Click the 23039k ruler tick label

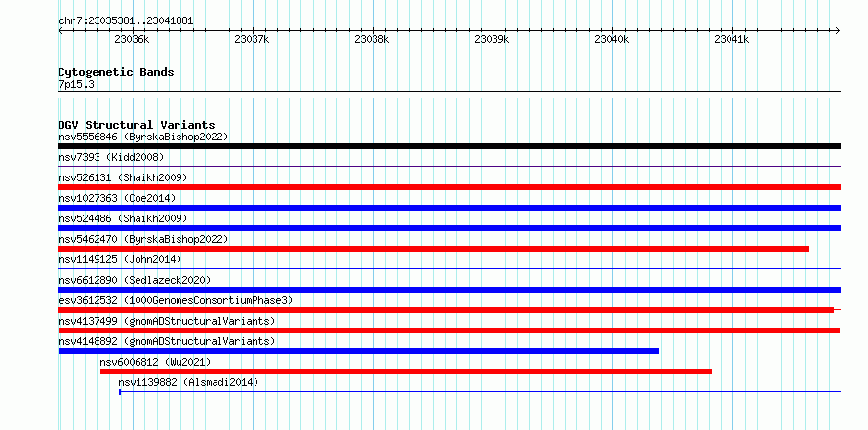pos(493,39)
